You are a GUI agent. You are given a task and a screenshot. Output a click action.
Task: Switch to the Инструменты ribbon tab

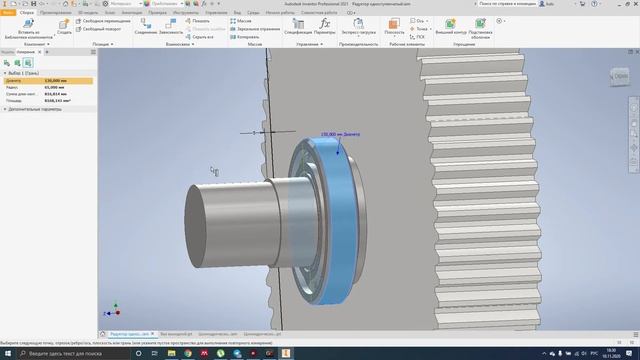185,13
